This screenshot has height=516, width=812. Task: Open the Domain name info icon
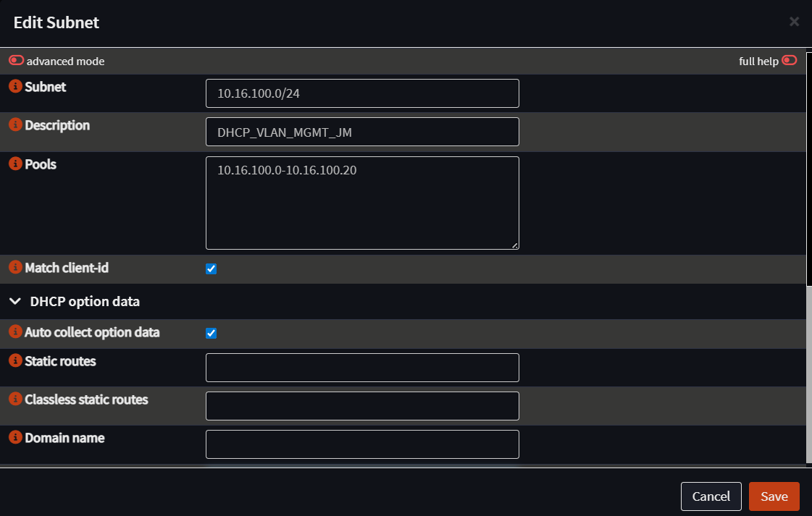15,437
